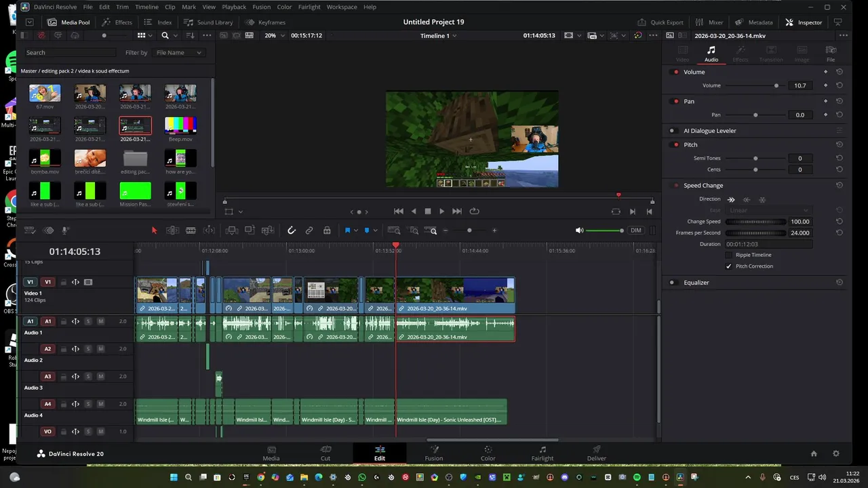Screen dimensions: 868x488
Task: Open the Sound Library panel
Action: 208,22
